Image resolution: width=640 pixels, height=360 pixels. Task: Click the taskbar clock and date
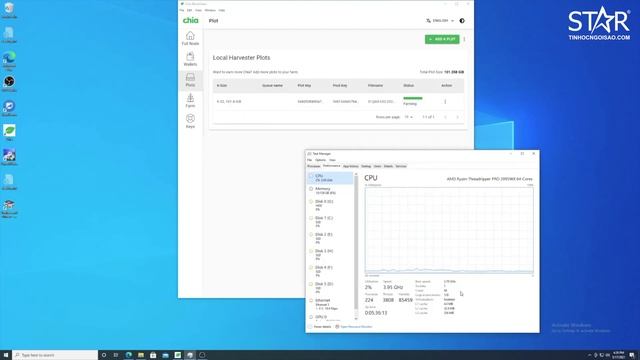619,355
